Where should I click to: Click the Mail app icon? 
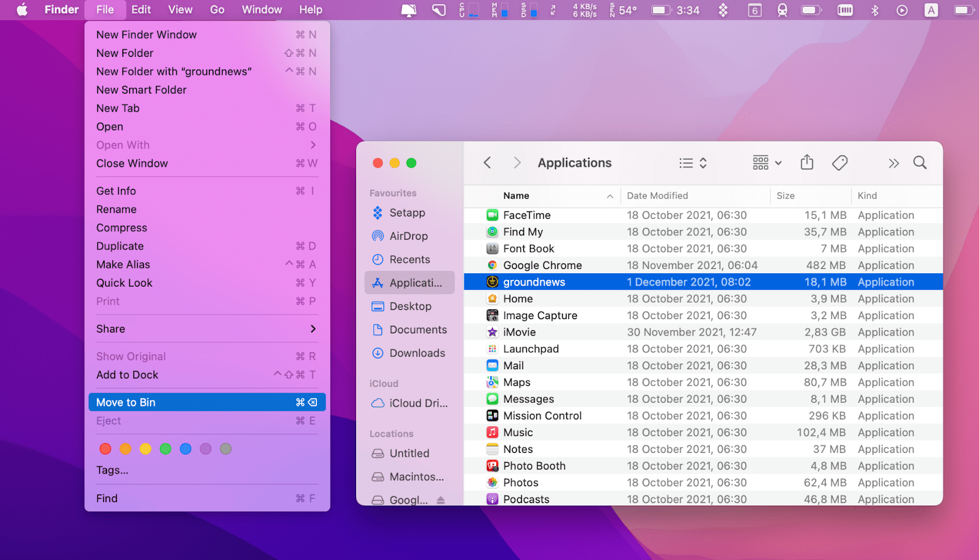492,366
